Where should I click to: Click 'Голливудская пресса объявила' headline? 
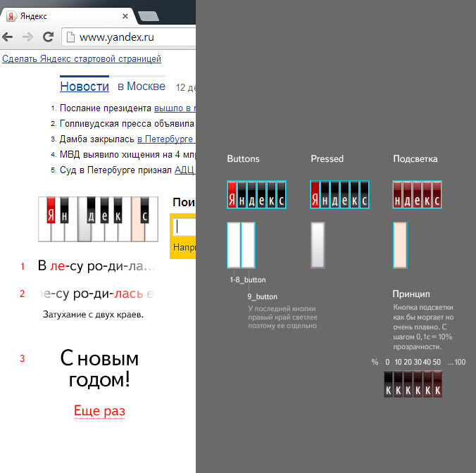pyautogui.click(x=127, y=123)
